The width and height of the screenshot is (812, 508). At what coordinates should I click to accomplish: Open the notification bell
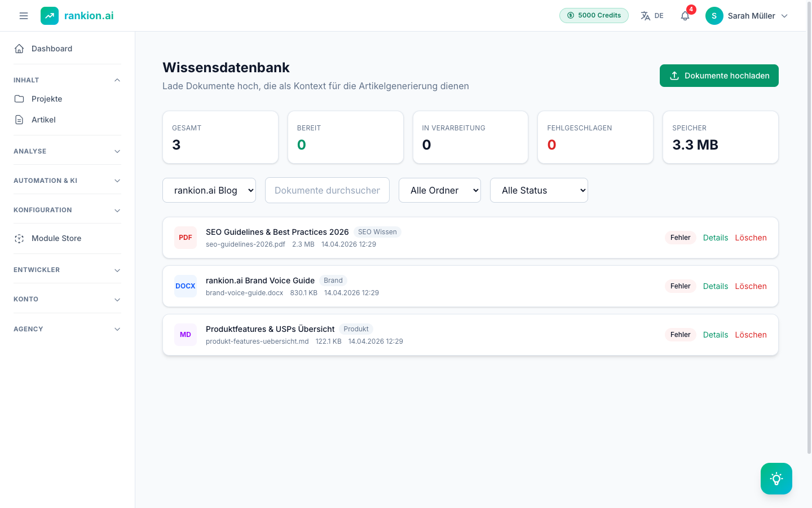pos(685,16)
